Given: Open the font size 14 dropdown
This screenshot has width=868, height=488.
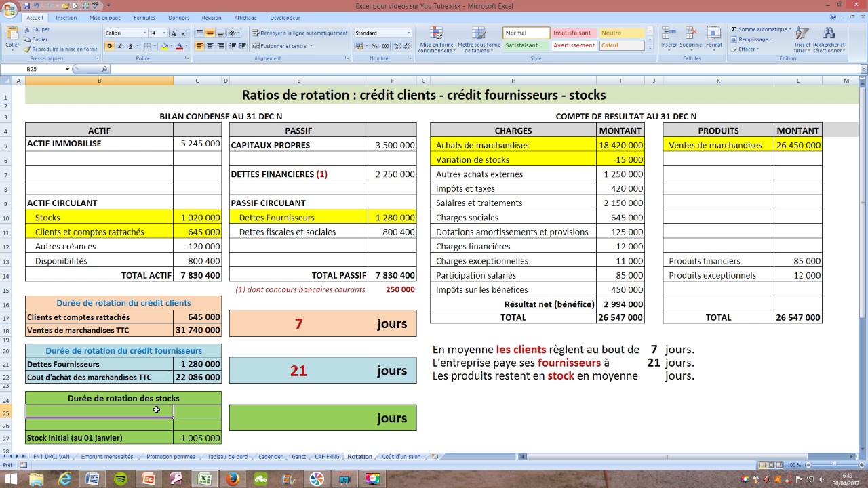Looking at the screenshot, I should (165, 33).
